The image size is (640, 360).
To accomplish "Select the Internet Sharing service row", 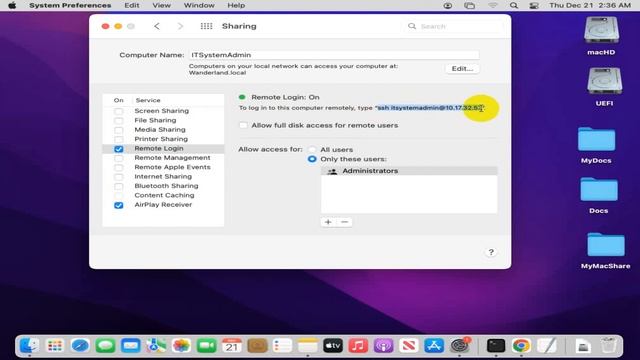I will point(163,177).
